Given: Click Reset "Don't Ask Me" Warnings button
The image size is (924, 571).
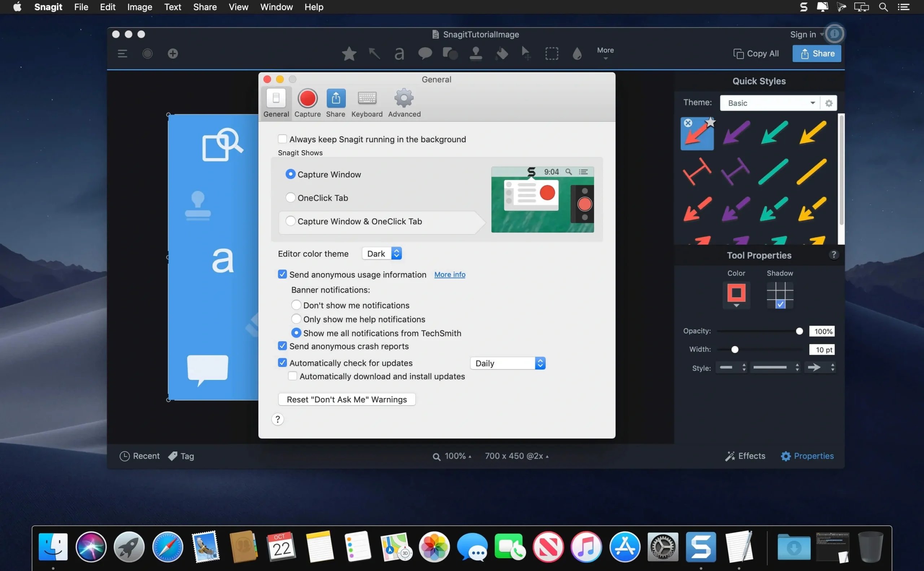Looking at the screenshot, I should pyautogui.click(x=347, y=399).
